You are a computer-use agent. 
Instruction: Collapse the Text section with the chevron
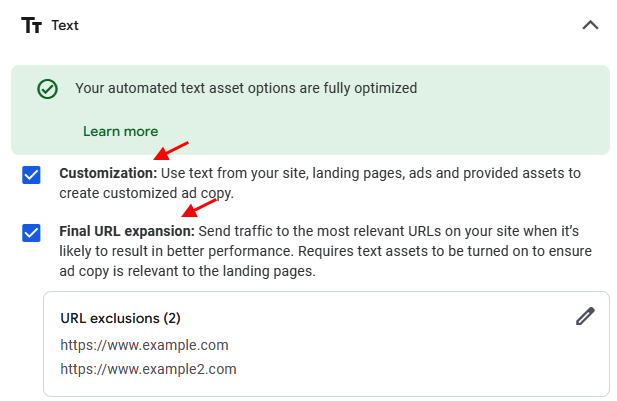click(590, 25)
